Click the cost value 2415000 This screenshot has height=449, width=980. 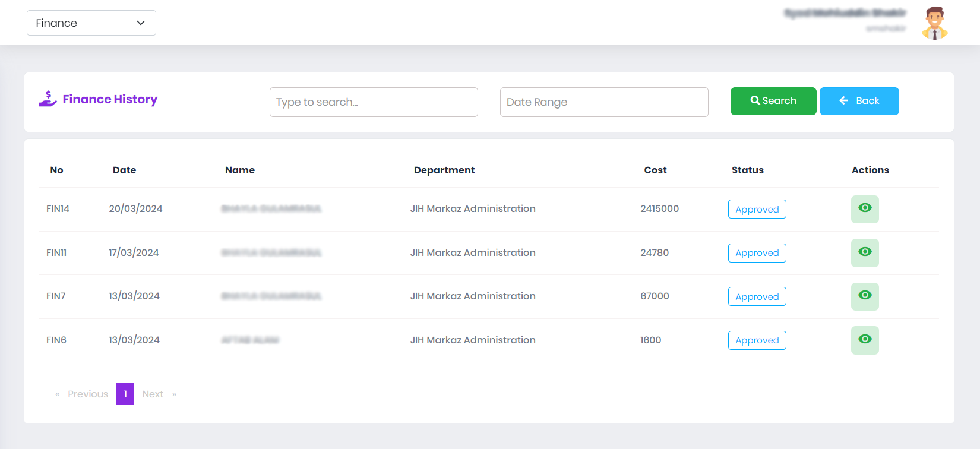[659, 209]
